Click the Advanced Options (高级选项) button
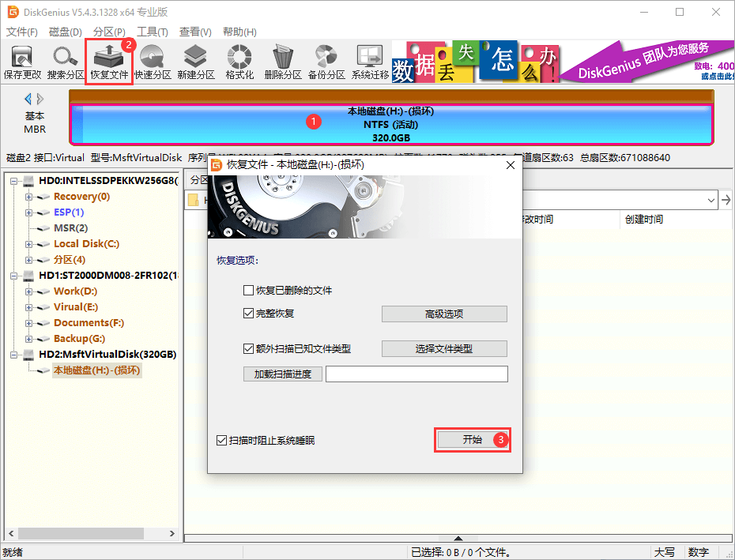This screenshot has width=735, height=560. 444,314
